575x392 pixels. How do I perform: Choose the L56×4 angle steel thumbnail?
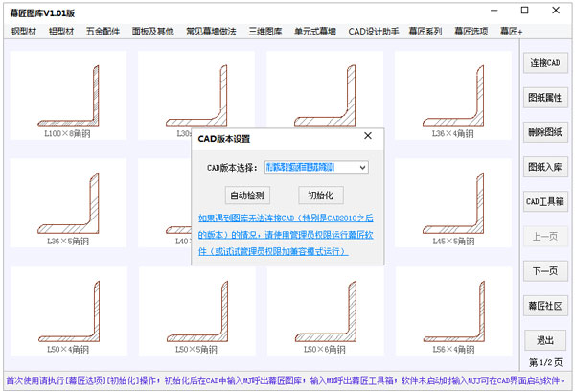pyautogui.click(x=453, y=311)
